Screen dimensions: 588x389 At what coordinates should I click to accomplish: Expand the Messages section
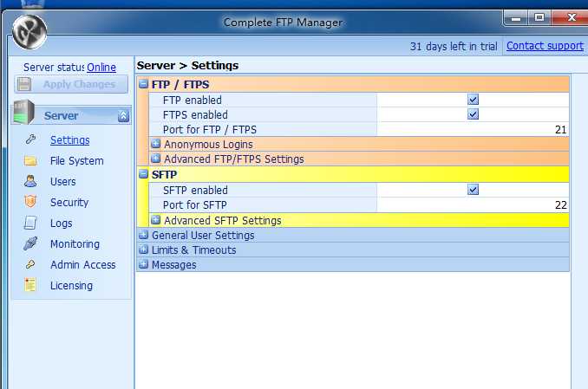(143, 264)
